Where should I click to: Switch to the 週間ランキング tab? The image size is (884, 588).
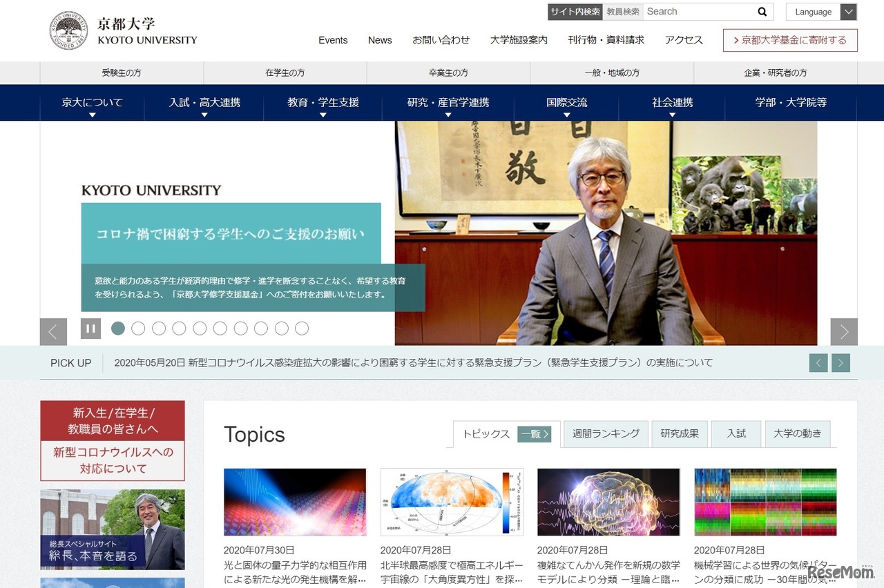(606, 434)
